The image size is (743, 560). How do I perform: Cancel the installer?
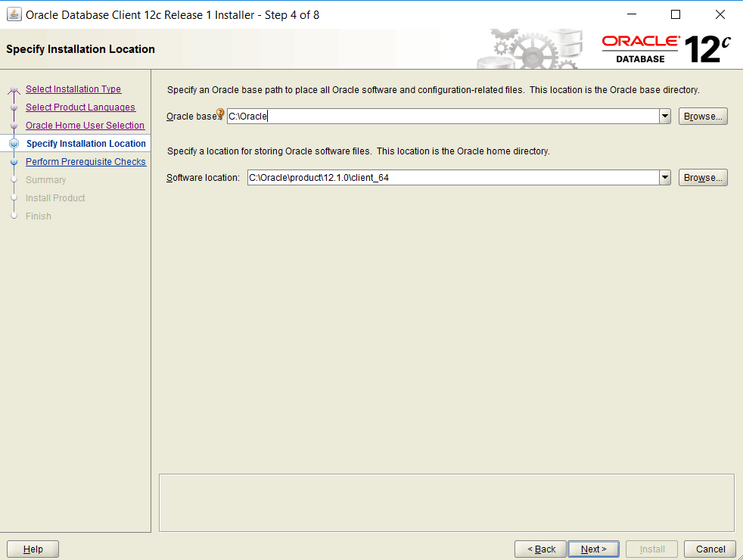(x=710, y=549)
